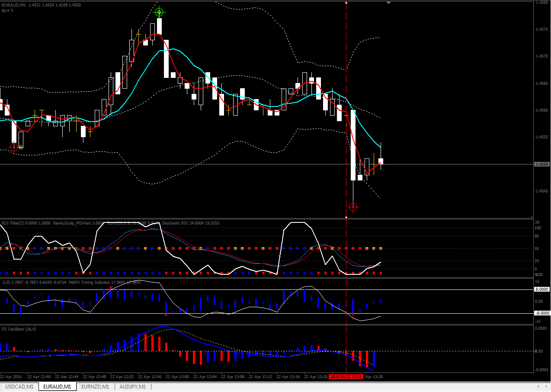Click the BUY !! signal label
This screenshot has width=551, height=392.
tap(7, 10)
